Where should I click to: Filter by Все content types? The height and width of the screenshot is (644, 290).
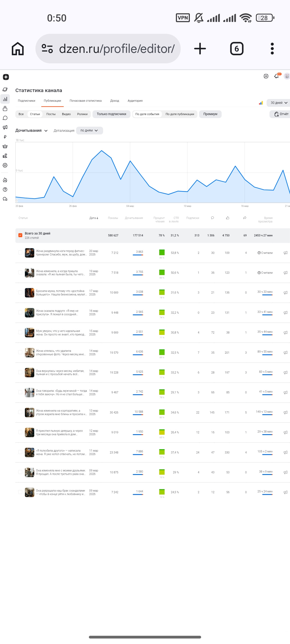[x=21, y=114]
